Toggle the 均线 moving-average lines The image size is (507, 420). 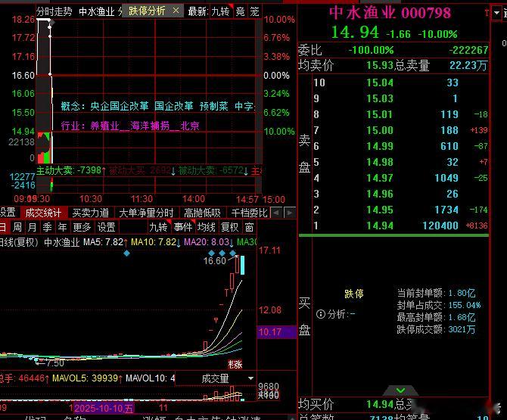(207, 227)
